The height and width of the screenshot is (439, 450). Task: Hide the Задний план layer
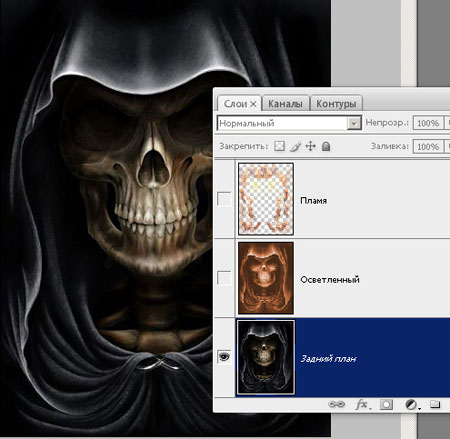click(224, 357)
